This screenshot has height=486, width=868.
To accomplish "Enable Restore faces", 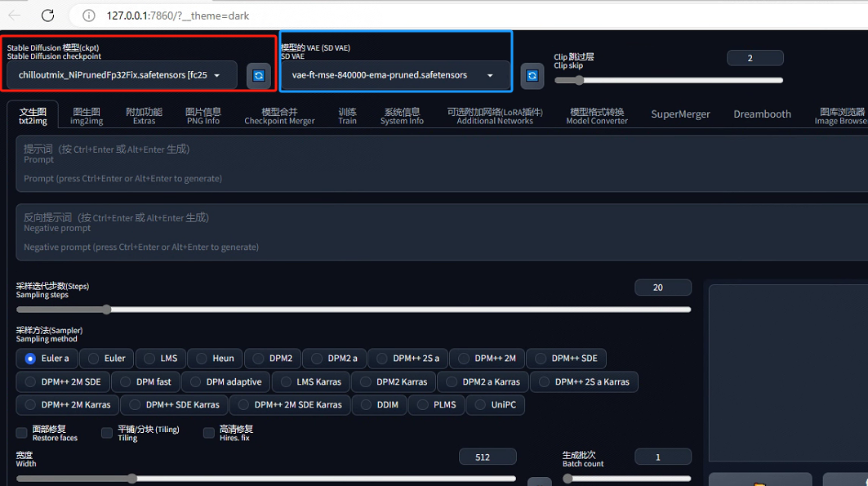I will tap(21, 433).
